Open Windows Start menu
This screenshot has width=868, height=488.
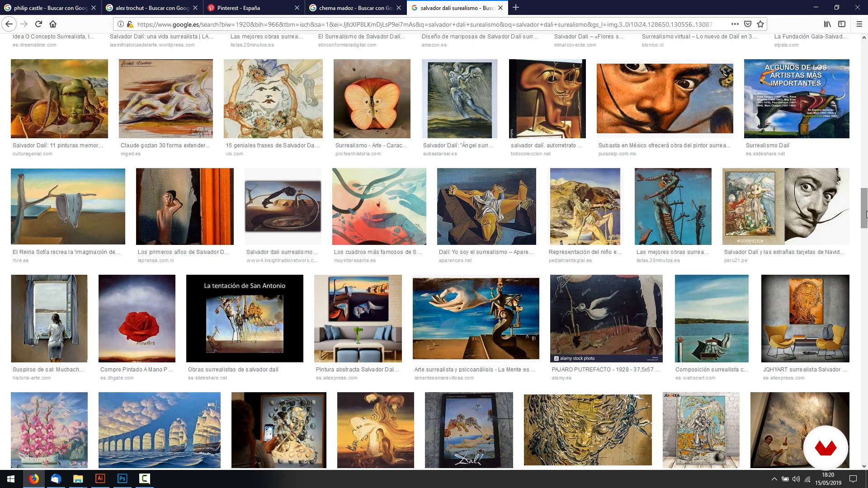[11, 479]
